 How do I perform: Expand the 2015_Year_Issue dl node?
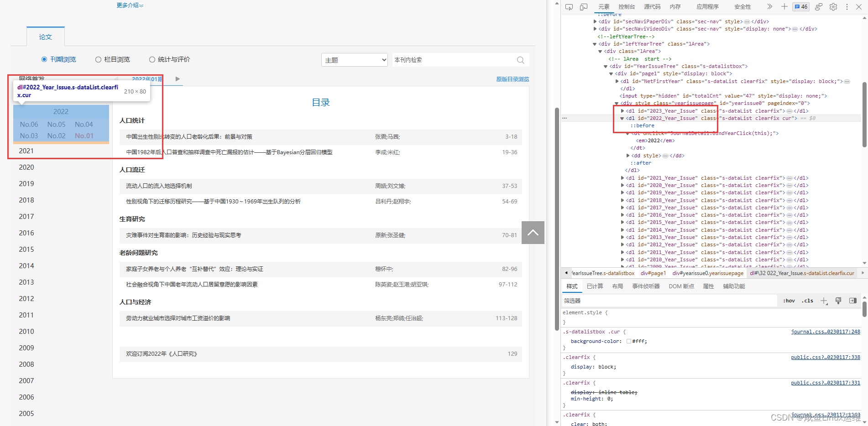click(622, 222)
